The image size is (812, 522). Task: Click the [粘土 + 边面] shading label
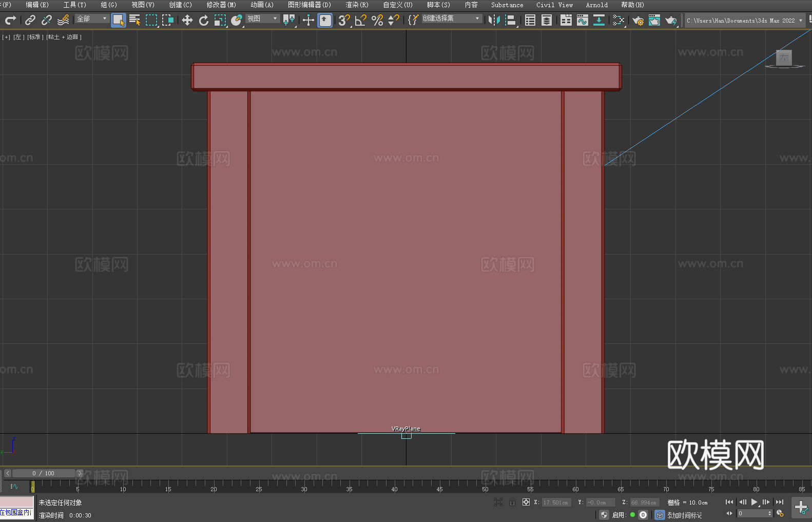(64, 37)
